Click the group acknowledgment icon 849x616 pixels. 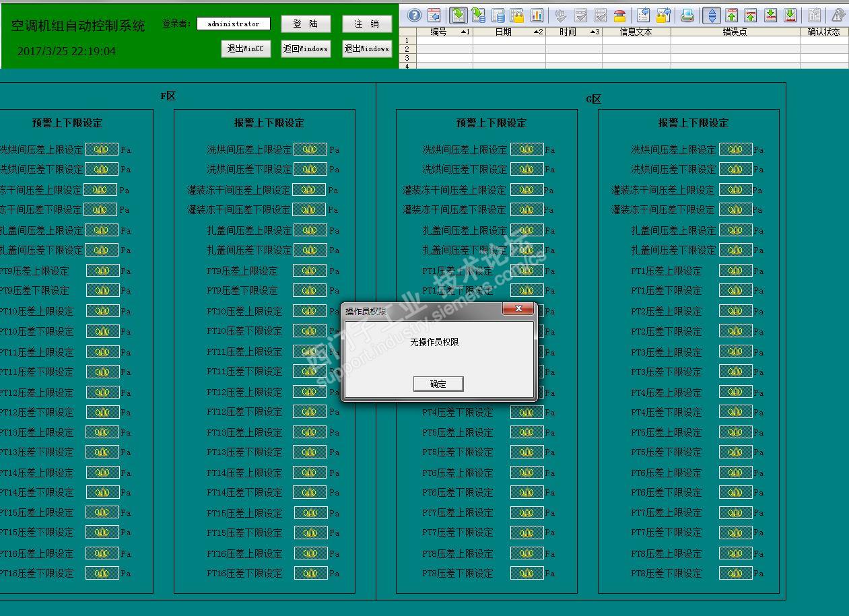(x=601, y=15)
